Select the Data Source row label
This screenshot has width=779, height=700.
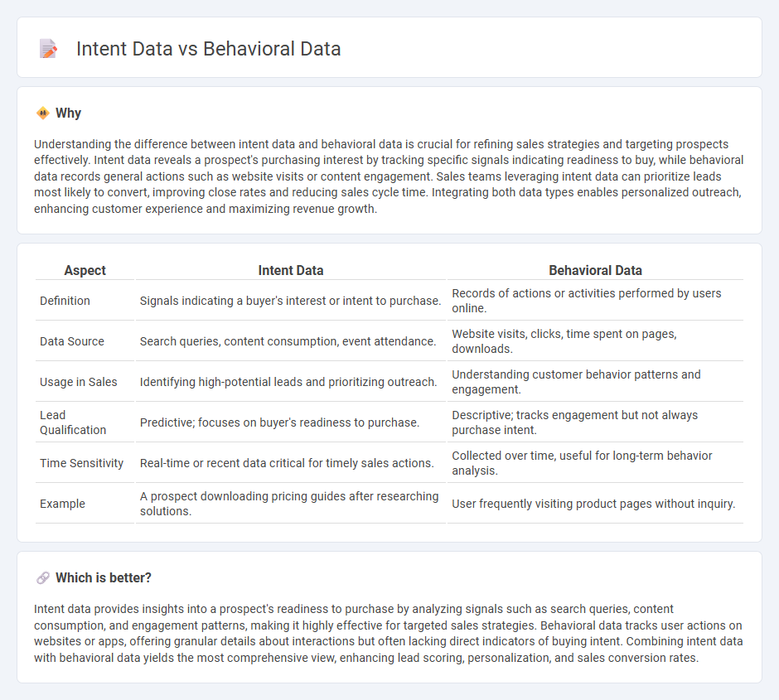click(72, 341)
